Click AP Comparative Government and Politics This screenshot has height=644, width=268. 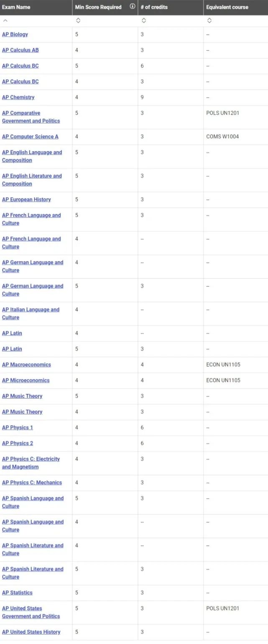tap(31, 117)
